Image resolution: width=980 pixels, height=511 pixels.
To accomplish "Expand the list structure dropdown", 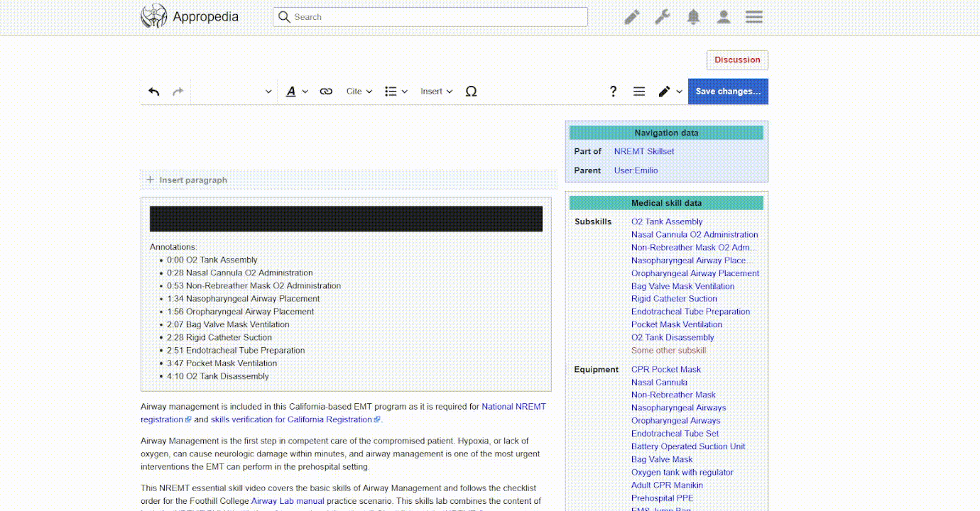I will (x=396, y=92).
